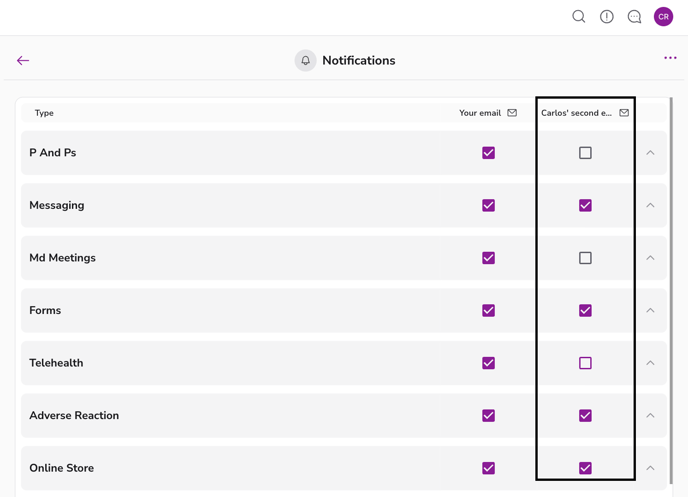Uncheck Messaging under Your email
This screenshot has height=497, width=688.
pyautogui.click(x=488, y=206)
